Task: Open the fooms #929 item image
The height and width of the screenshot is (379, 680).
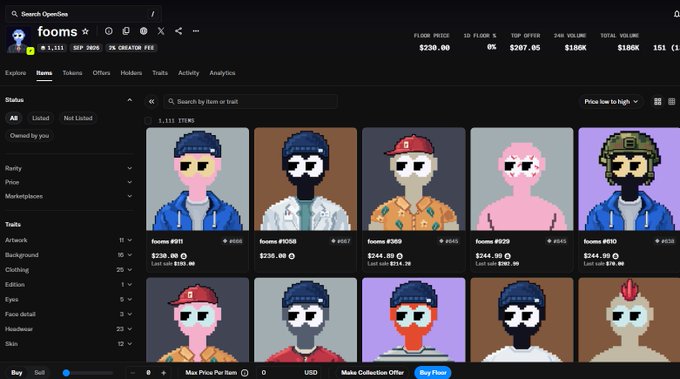Action: [x=522, y=179]
